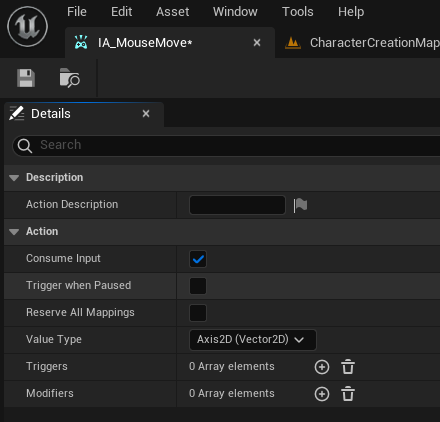Click the Modifiers property label
The width and height of the screenshot is (440, 422).
click(x=50, y=394)
